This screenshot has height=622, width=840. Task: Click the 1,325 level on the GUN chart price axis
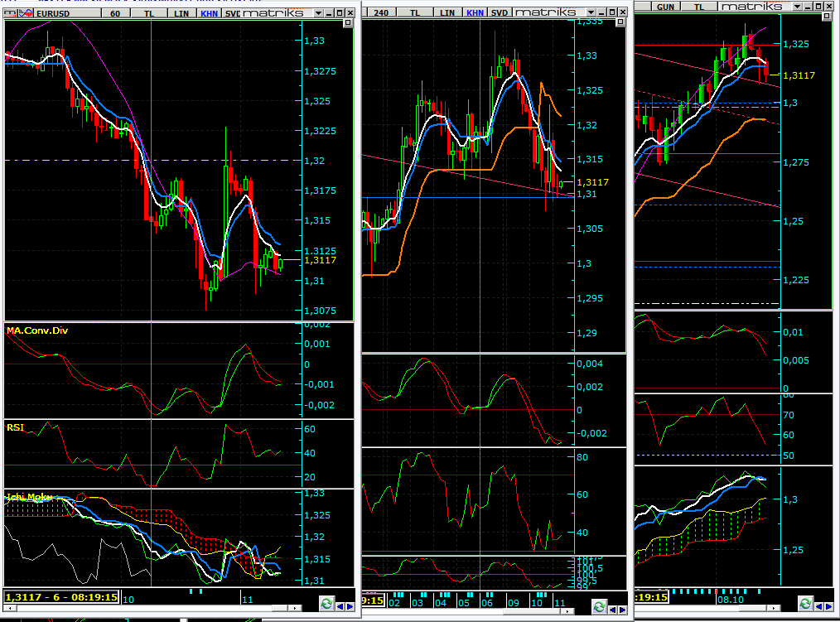click(x=795, y=44)
